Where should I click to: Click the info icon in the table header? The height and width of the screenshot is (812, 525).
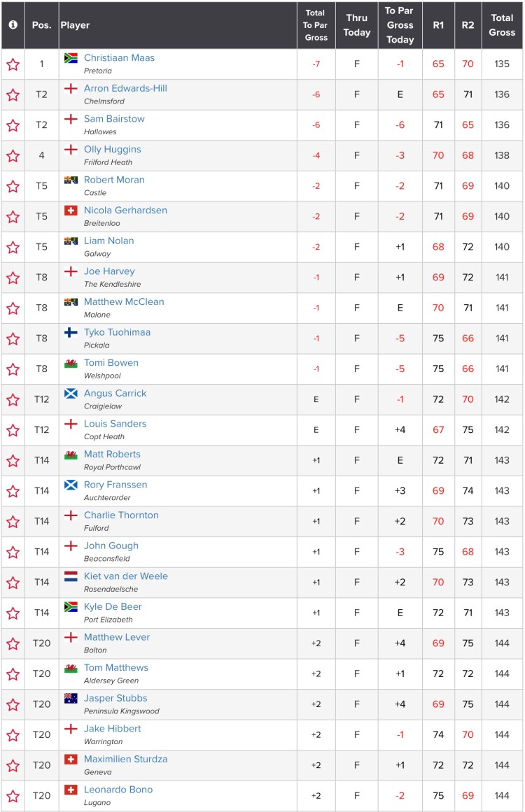coord(13,24)
